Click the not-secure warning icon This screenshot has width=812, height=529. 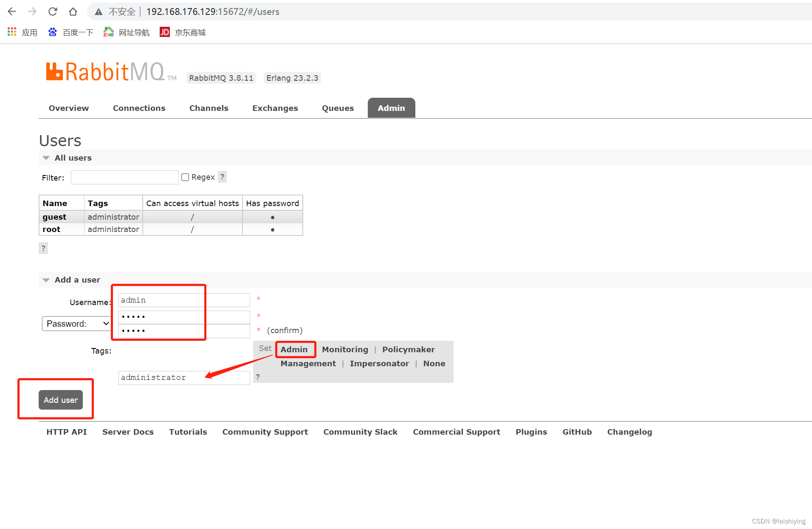tap(99, 12)
